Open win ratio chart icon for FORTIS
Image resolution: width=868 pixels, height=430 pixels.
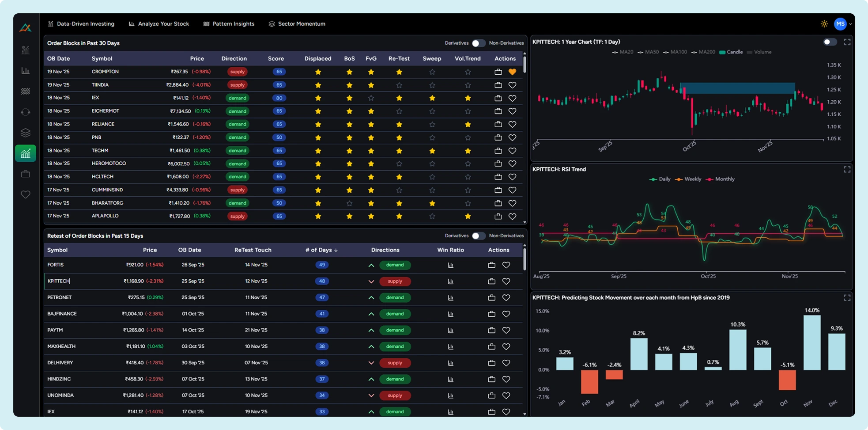[x=450, y=265]
